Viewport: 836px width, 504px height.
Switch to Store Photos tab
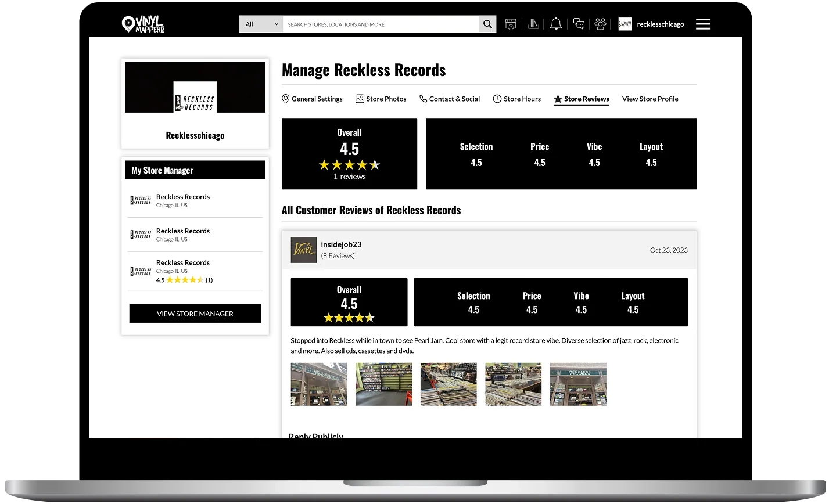[381, 99]
